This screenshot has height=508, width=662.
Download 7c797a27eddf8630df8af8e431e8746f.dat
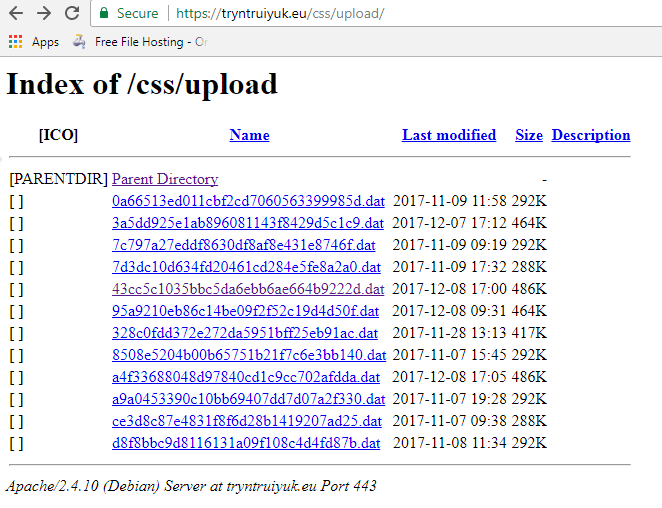(x=244, y=245)
